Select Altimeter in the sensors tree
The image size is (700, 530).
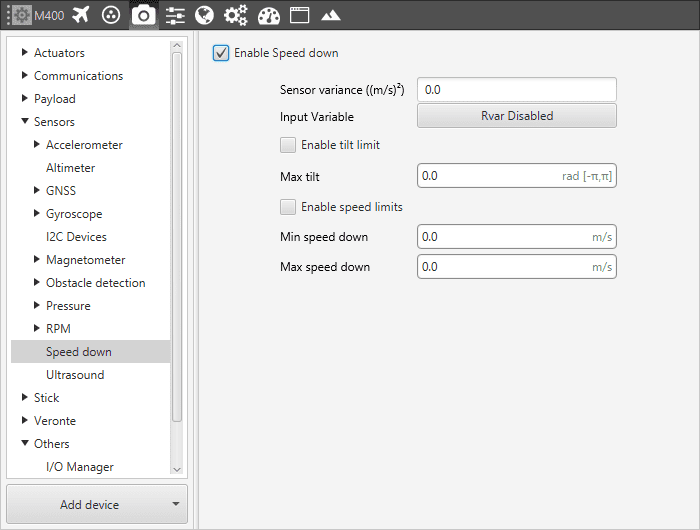(x=71, y=168)
